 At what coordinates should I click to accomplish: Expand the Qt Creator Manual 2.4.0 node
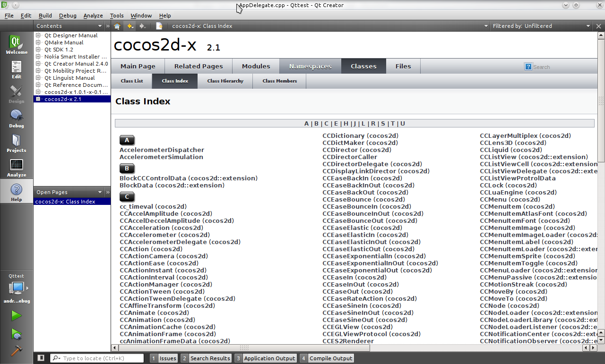(x=38, y=64)
